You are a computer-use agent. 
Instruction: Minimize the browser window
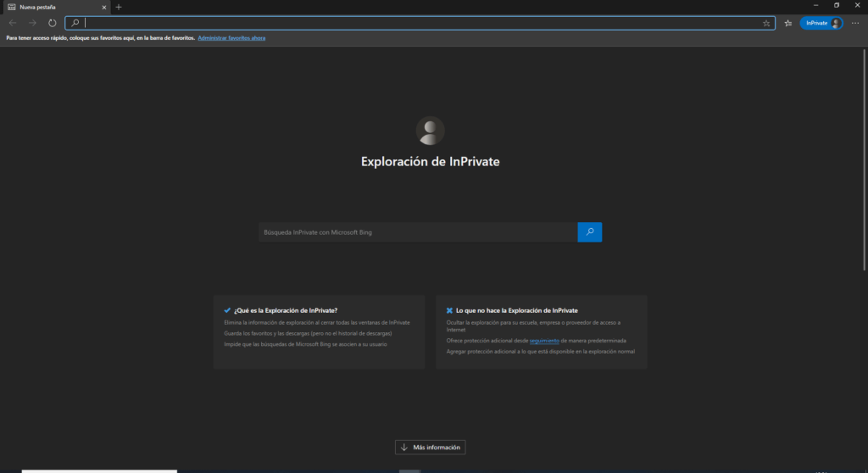[815, 6]
